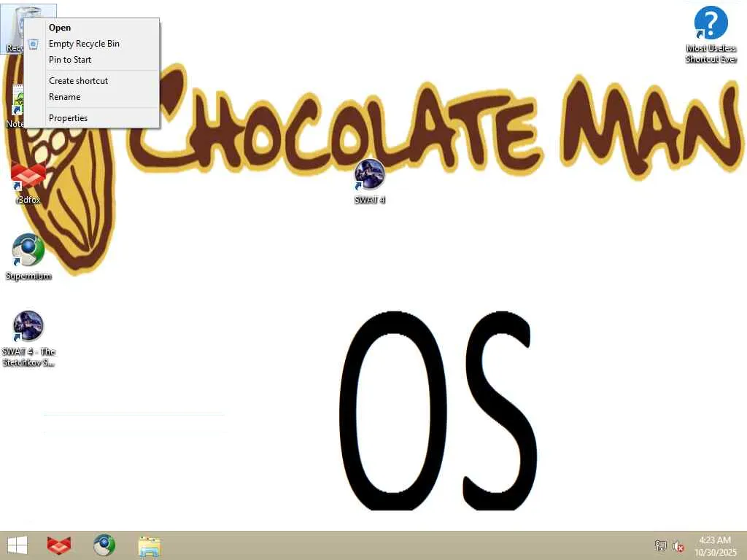Launch Supermium from the taskbar

coord(104,545)
